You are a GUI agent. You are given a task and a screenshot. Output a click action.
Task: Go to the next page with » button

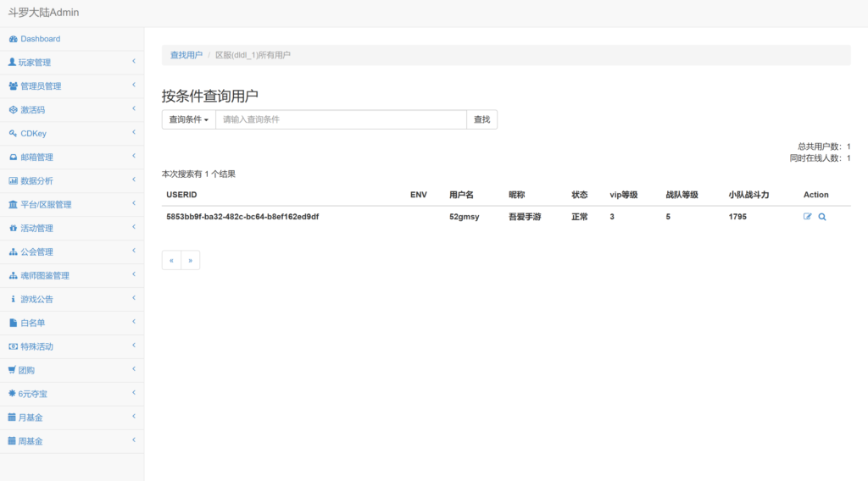[191, 260]
